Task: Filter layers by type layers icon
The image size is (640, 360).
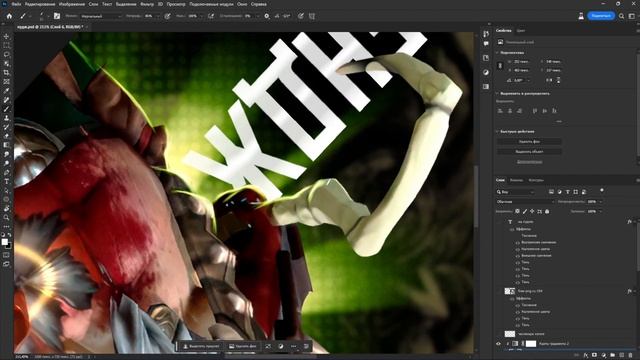Action: [567, 191]
